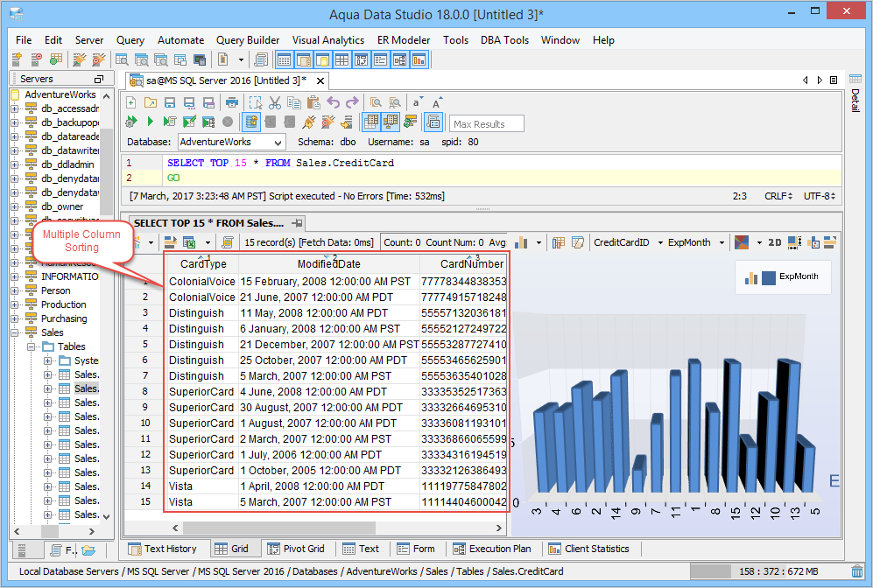Click the Query Analyzer icon with magnifier

coord(122,59)
